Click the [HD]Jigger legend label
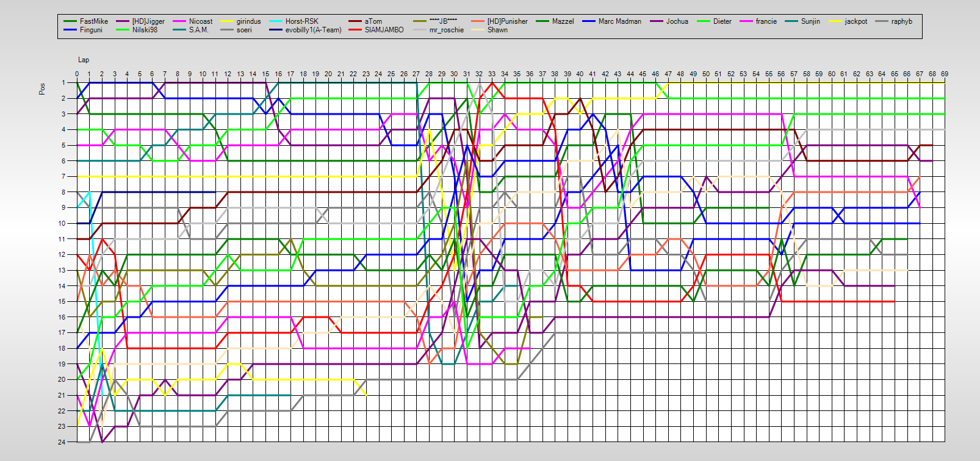The width and height of the screenshot is (980, 461). point(148,21)
